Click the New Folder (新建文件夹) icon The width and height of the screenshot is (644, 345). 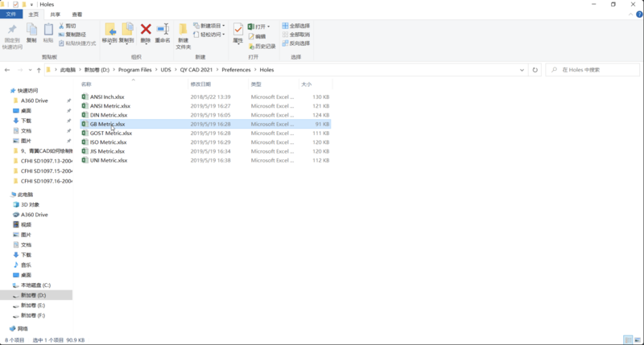(184, 33)
